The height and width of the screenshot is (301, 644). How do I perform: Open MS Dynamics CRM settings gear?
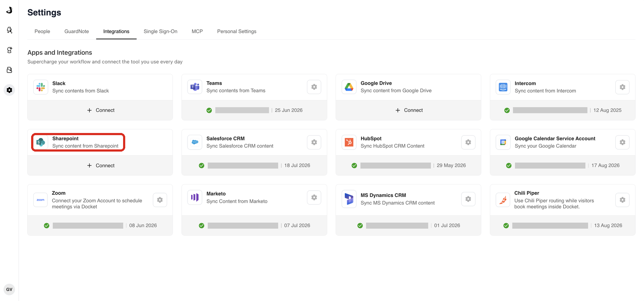[x=468, y=199]
